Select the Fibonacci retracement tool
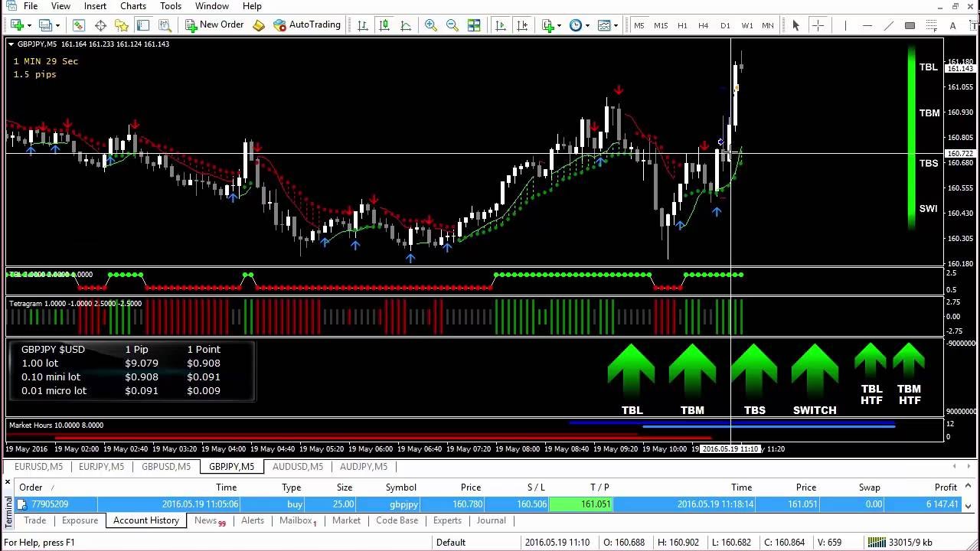 pyautogui.click(x=931, y=25)
